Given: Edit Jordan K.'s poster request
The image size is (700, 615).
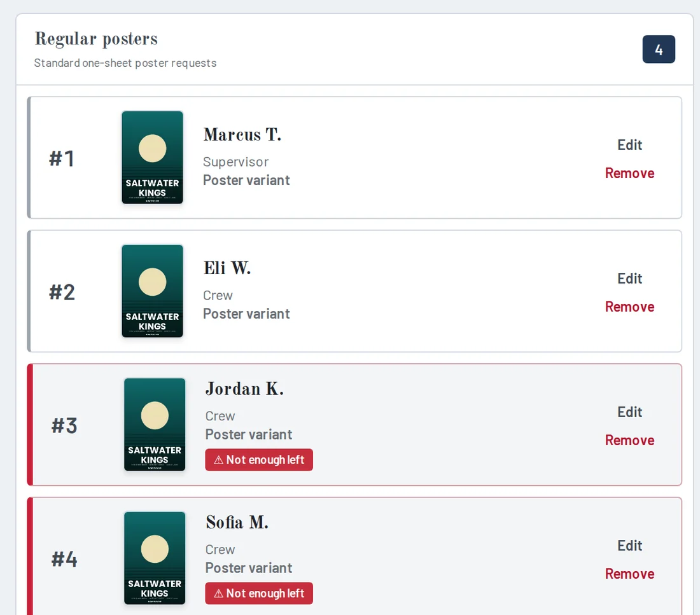Looking at the screenshot, I should 629,412.
